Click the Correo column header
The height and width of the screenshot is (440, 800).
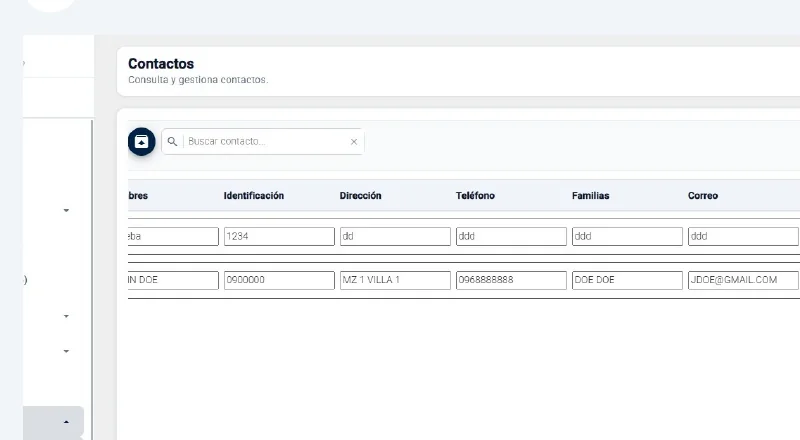tap(703, 195)
